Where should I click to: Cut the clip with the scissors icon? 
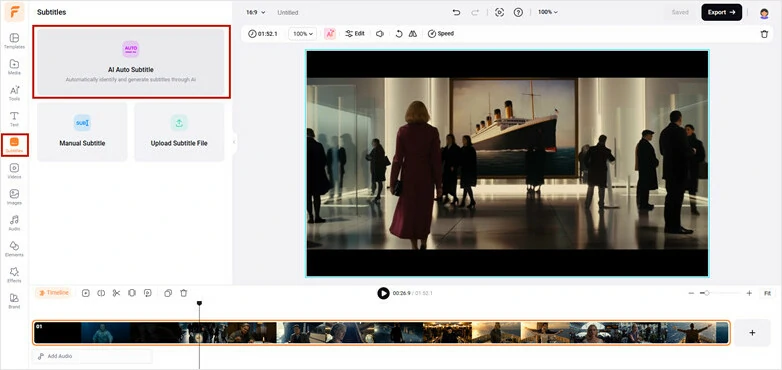pyautogui.click(x=116, y=293)
